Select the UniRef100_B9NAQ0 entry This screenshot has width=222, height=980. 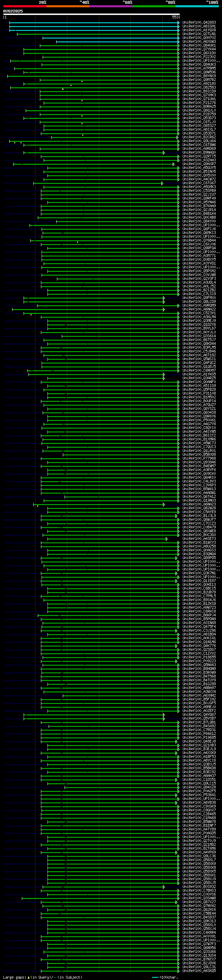[x=199, y=153]
